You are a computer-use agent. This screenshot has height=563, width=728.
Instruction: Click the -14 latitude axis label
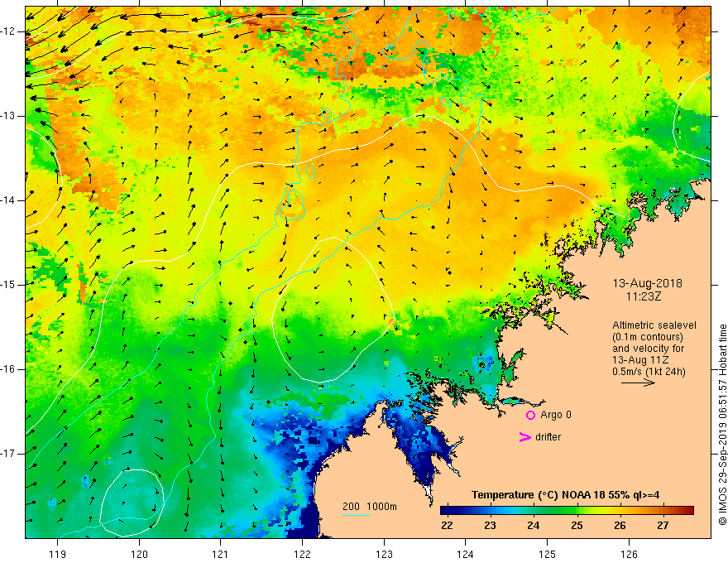[x=9, y=200]
